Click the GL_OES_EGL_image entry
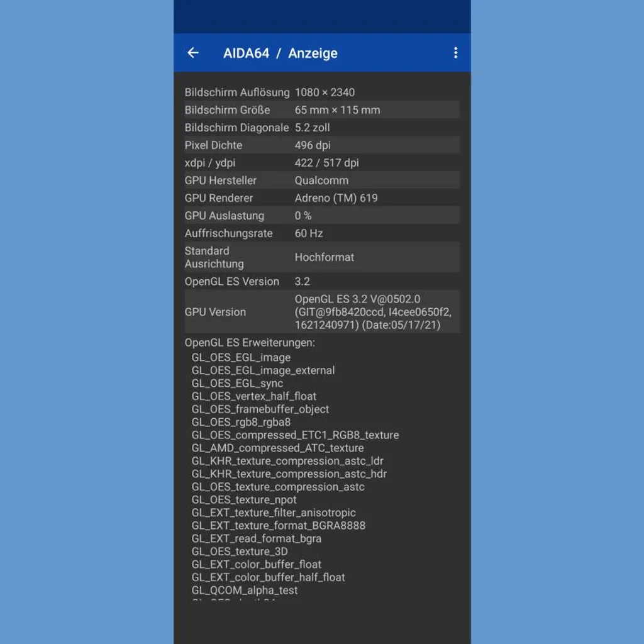This screenshot has width=644, height=644. [x=241, y=358]
